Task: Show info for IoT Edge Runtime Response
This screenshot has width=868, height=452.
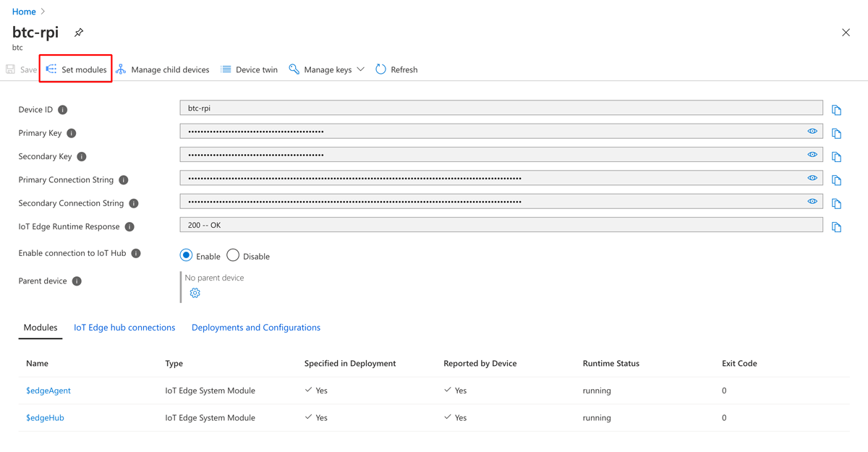Action: pyautogui.click(x=129, y=226)
